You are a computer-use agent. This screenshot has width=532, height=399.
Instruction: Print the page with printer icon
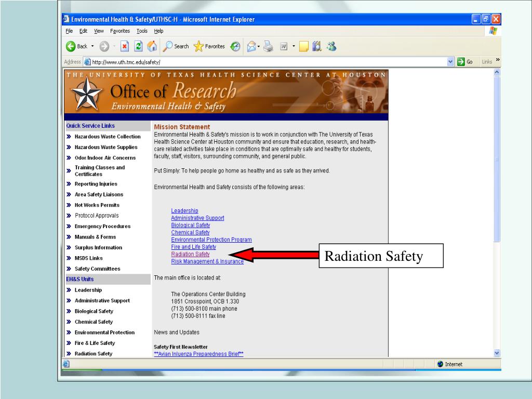click(x=268, y=46)
